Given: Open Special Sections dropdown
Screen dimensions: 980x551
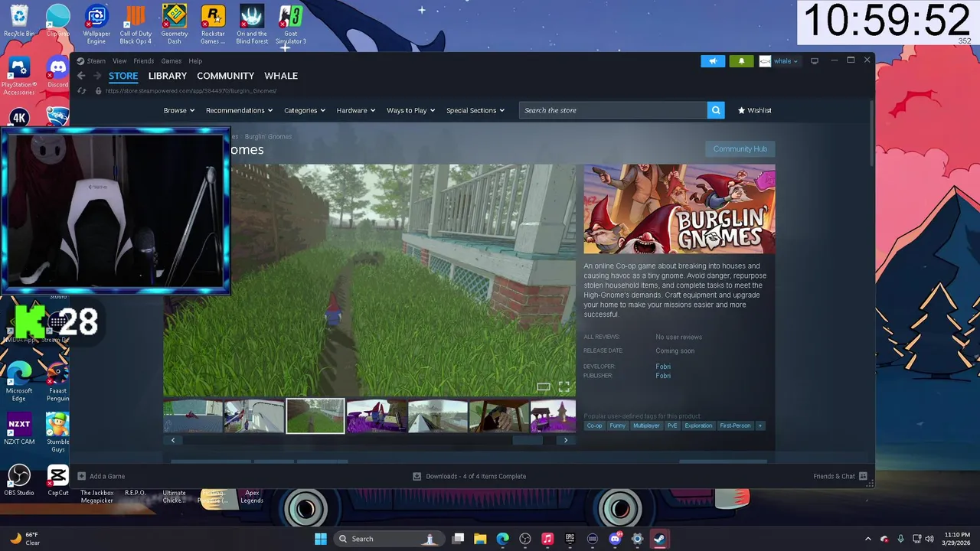Looking at the screenshot, I should (475, 110).
